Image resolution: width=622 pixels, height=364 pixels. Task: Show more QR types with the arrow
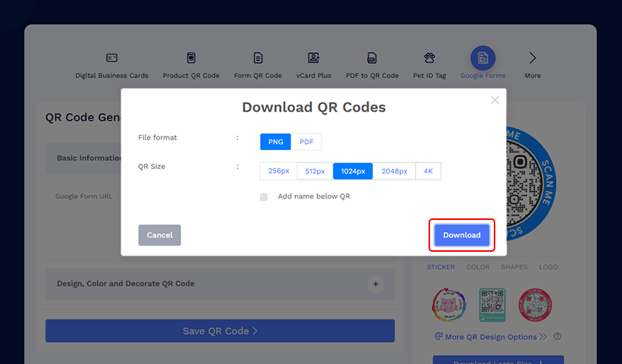532,58
